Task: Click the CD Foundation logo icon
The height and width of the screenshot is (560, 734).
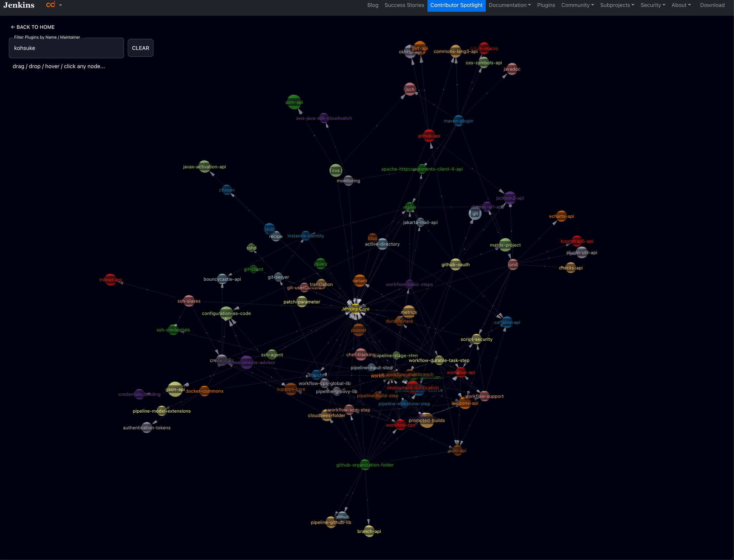Action: click(x=51, y=5)
